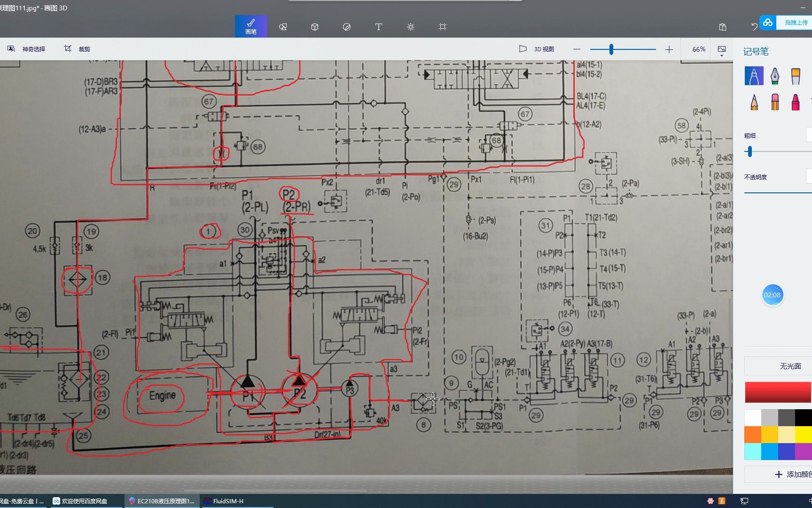Activate 神奇选择 magic select
812x508 pixels.
coord(27,49)
